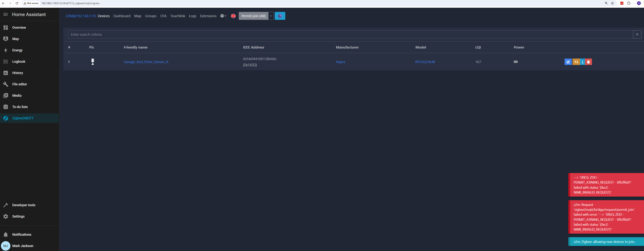Open the Map sidebar entry
The width and height of the screenshot is (644, 251).
[x=30, y=39]
